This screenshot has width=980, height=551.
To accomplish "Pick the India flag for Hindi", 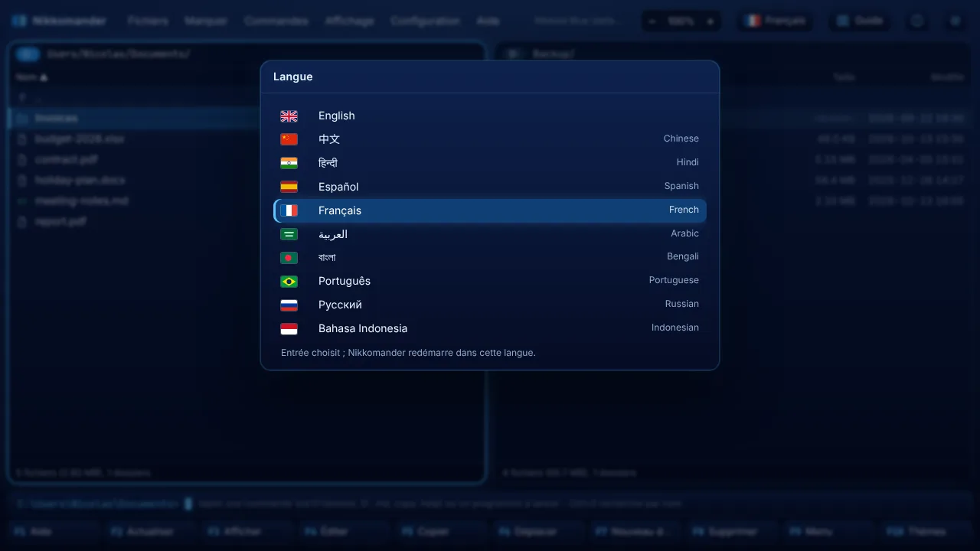I will [289, 163].
